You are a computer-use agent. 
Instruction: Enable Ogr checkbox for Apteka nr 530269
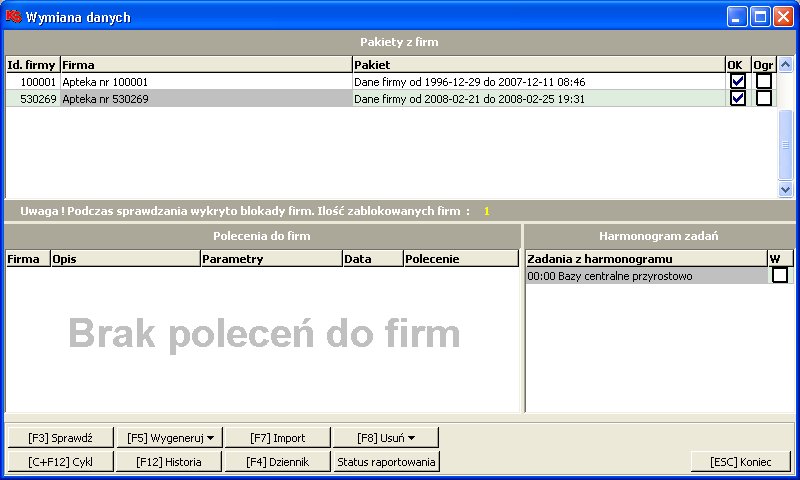pos(764,98)
